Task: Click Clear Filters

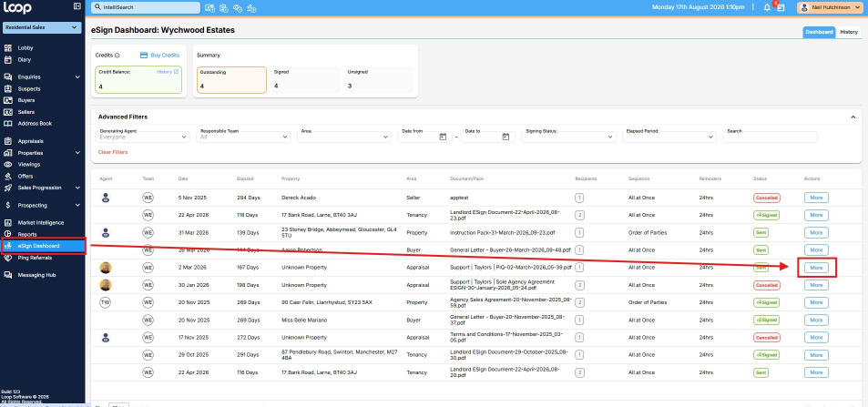Action: pos(113,152)
